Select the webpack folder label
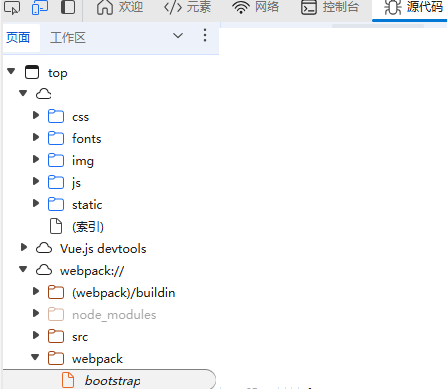The height and width of the screenshot is (389, 447). pyautogui.click(x=97, y=359)
